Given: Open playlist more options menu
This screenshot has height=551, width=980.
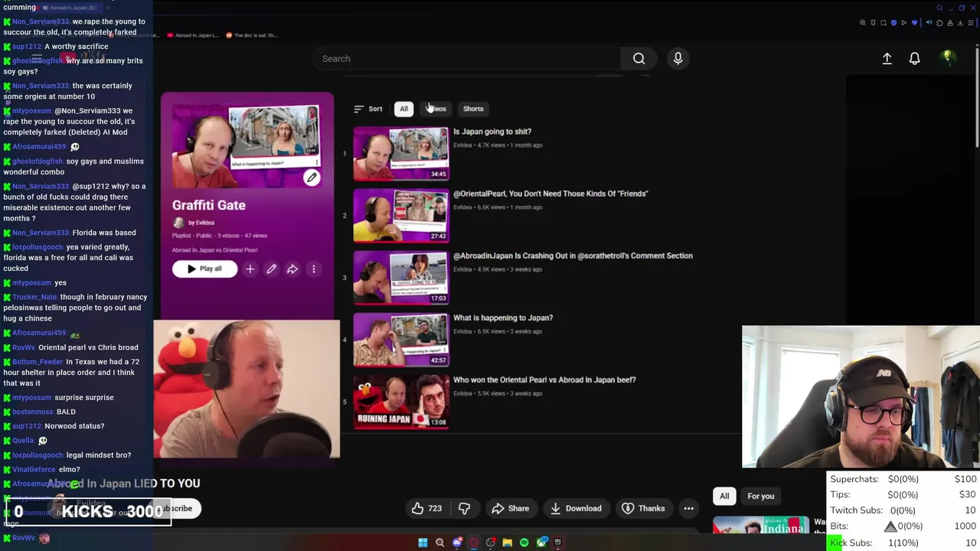Looking at the screenshot, I should pyautogui.click(x=313, y=269).
